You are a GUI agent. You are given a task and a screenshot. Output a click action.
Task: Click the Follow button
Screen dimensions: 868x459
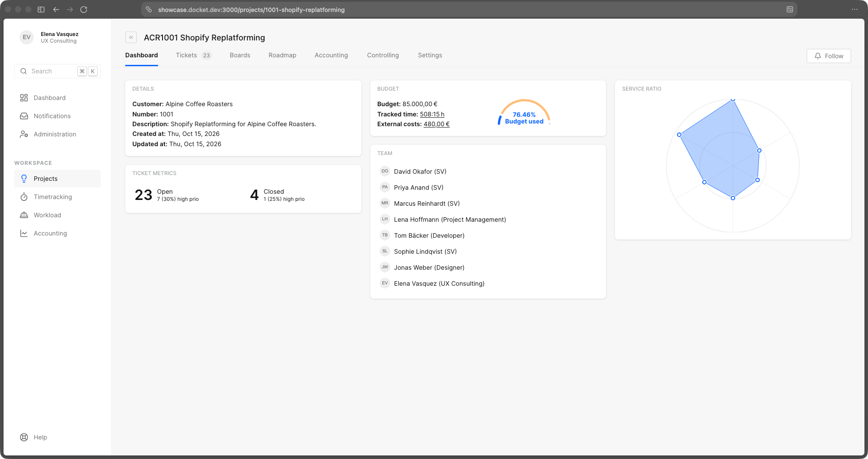click(828, 56)
